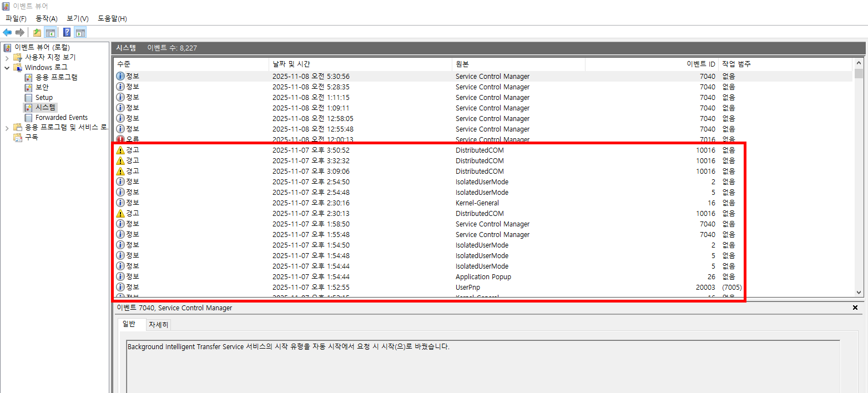The image size is (868, 393).
Task: Click the Forward arrow in toolbar
Action: tap(19, 32)
